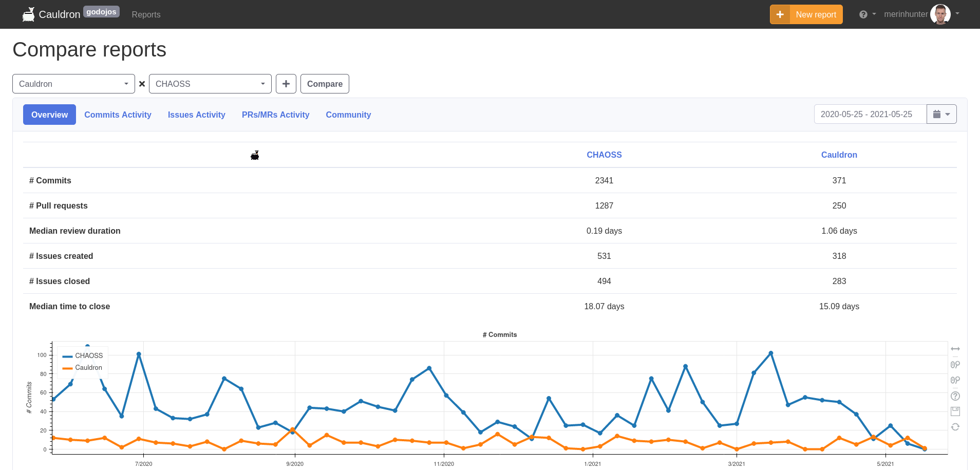This screenshot has width=980, height=470.
Task: Expand the merinhunter user menu caret
Action: click(957, 14)
